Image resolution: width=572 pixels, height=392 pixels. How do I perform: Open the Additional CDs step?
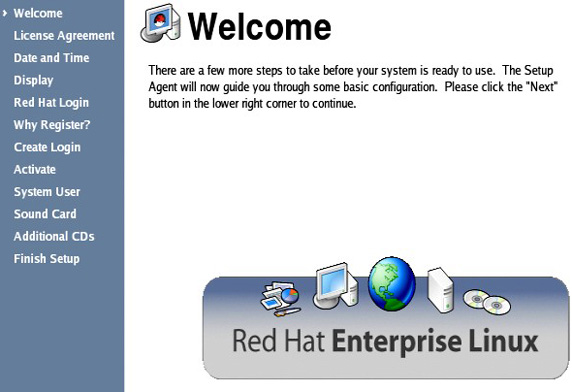coord(54,236)
